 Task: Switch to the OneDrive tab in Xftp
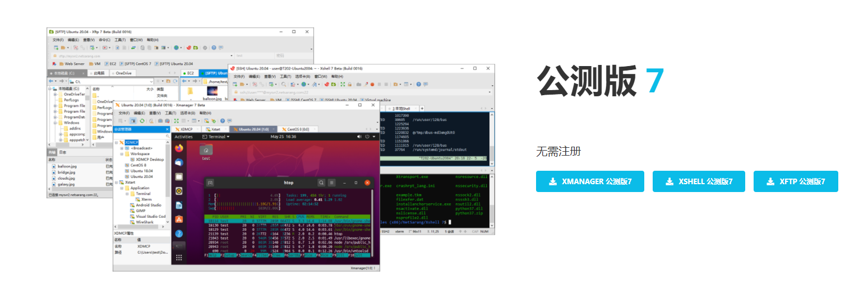click(122, 73)
